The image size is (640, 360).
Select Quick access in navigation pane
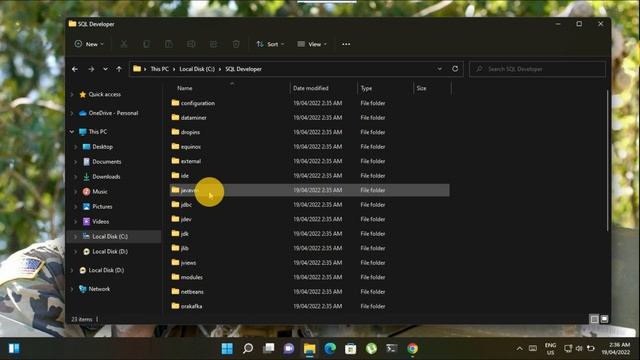(104, 94)
